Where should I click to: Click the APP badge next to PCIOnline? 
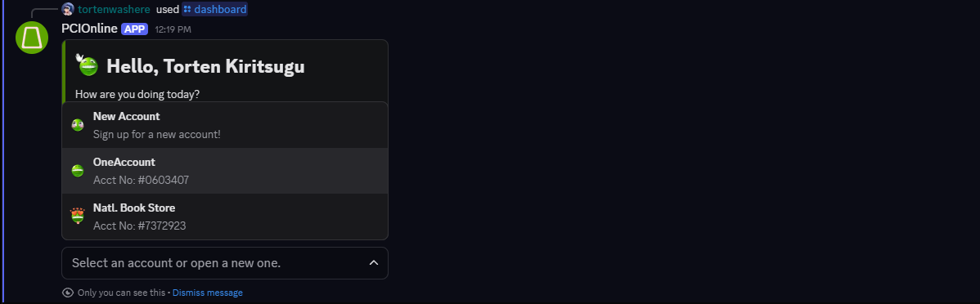pos(134,29)
